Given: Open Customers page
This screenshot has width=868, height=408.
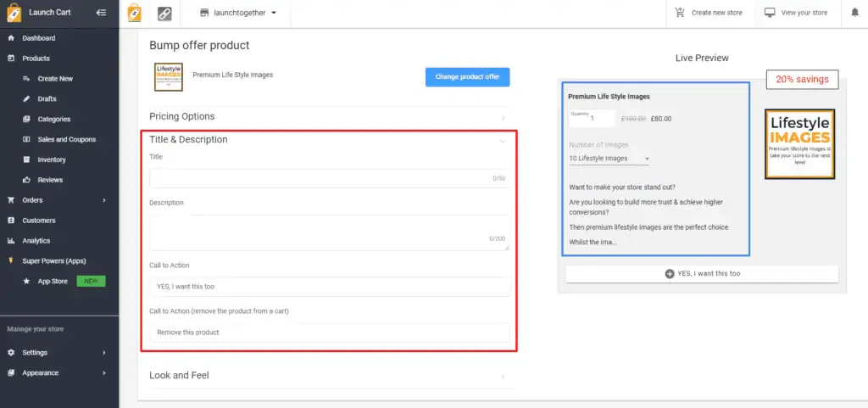Looking at the screenshot, I should (x=39, y=221).
